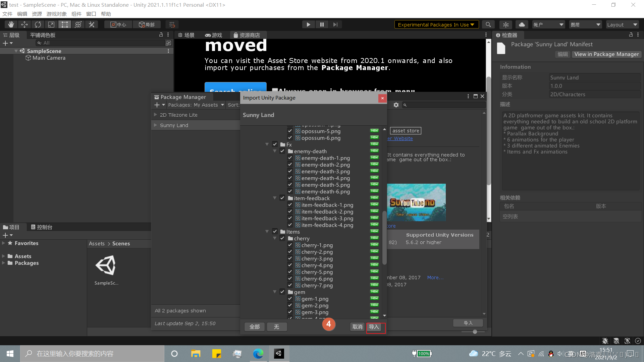Uncheck the Items folder checkbox
Screen dimensions: 644x362
pyautogui.click(x=275, y=232)
